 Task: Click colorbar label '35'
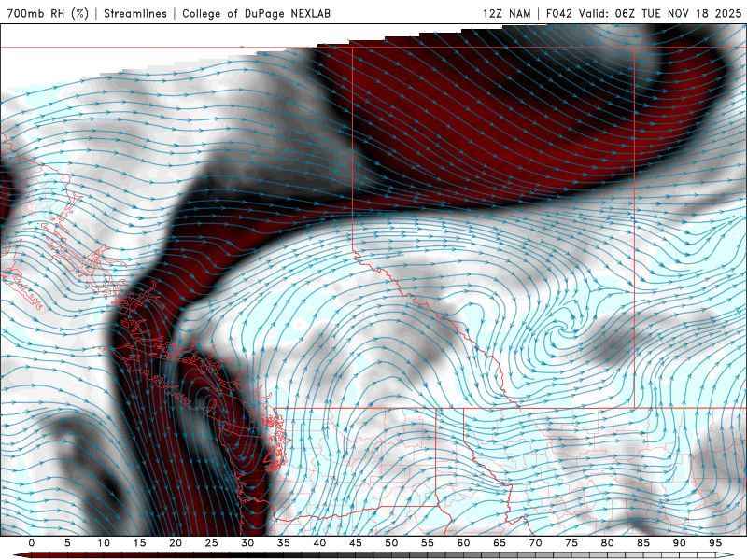(x=284, y=543)
